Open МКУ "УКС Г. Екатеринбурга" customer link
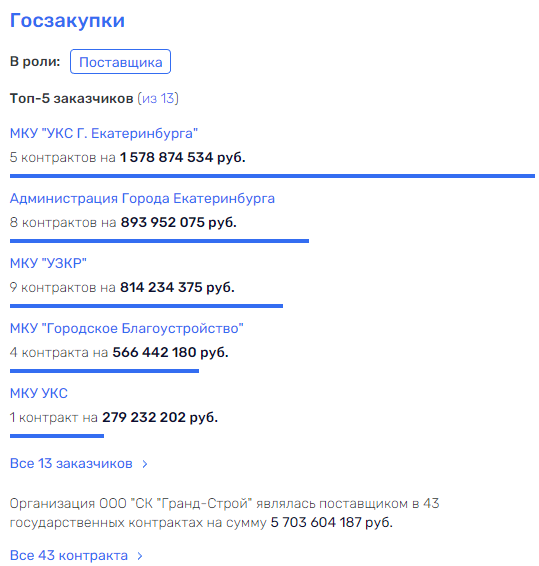 pos(104,134)
